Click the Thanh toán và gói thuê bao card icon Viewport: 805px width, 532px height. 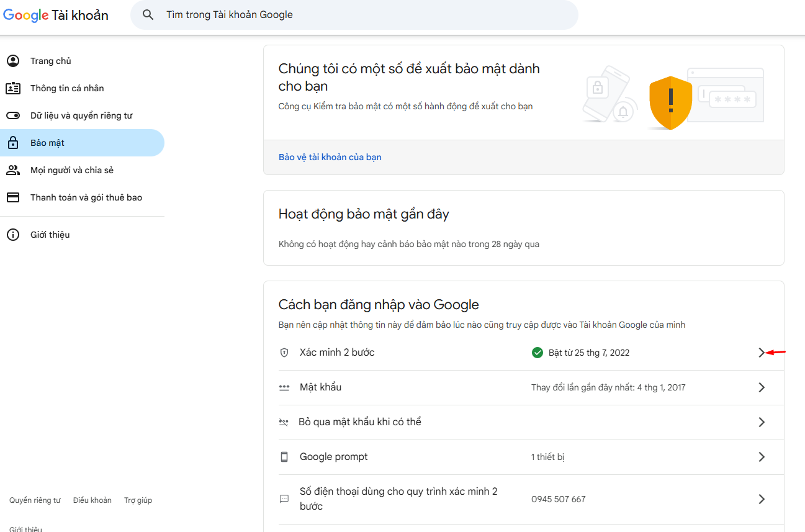[x=12, y=197]
